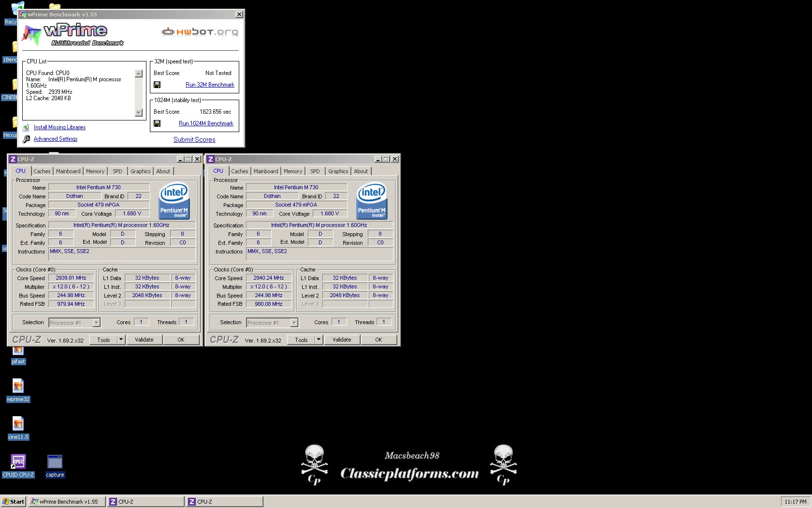The height and width of the screenshot is (508, 812).
Task: Click Validate in the right CPU-Z window
Action: (342, 340)
